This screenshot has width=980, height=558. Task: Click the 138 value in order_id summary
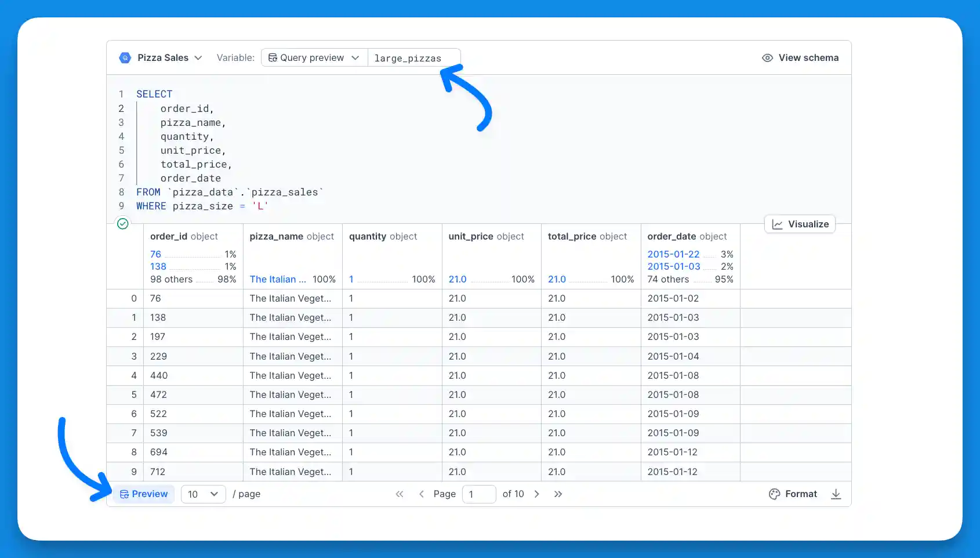(158, 266)
